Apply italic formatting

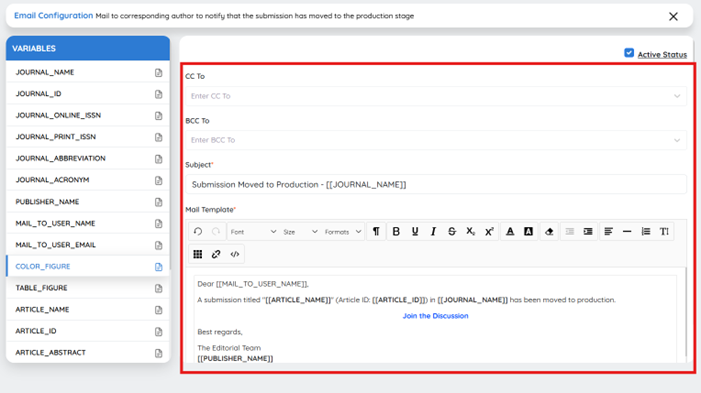(x=433, y=232)
